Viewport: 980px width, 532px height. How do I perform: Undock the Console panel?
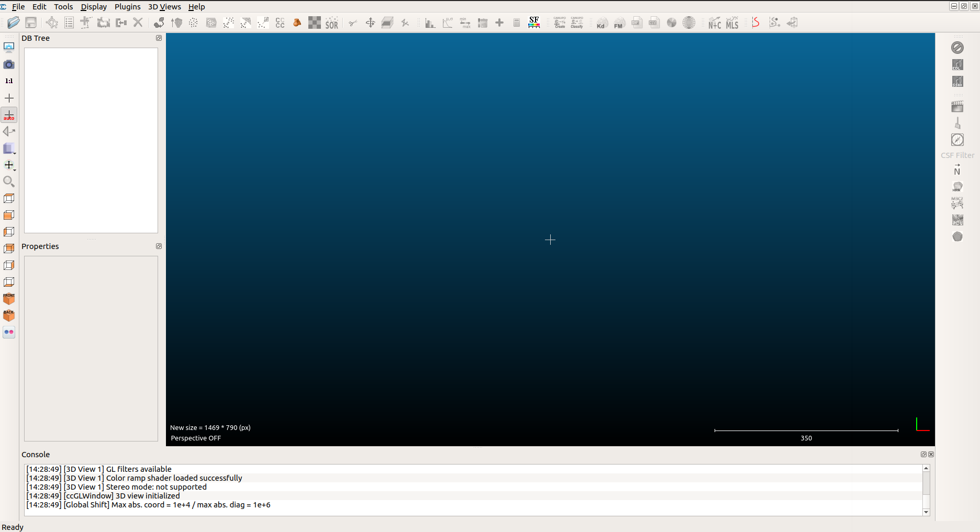click(x=923, y=454)
